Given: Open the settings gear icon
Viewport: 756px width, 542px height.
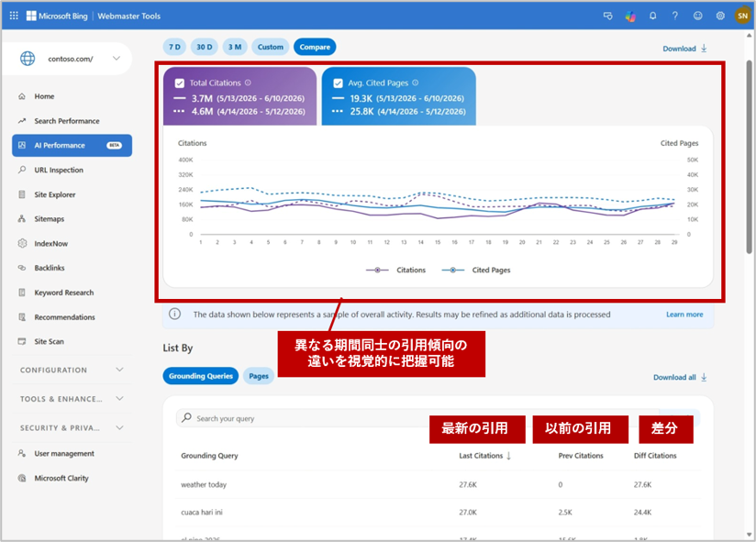Looking at the screenshot, I should pyautogui.click(x=720, y=16).
